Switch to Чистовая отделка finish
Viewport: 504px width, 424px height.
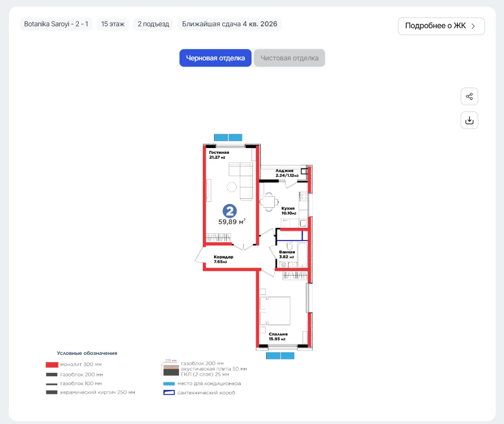tap(289, 58)
